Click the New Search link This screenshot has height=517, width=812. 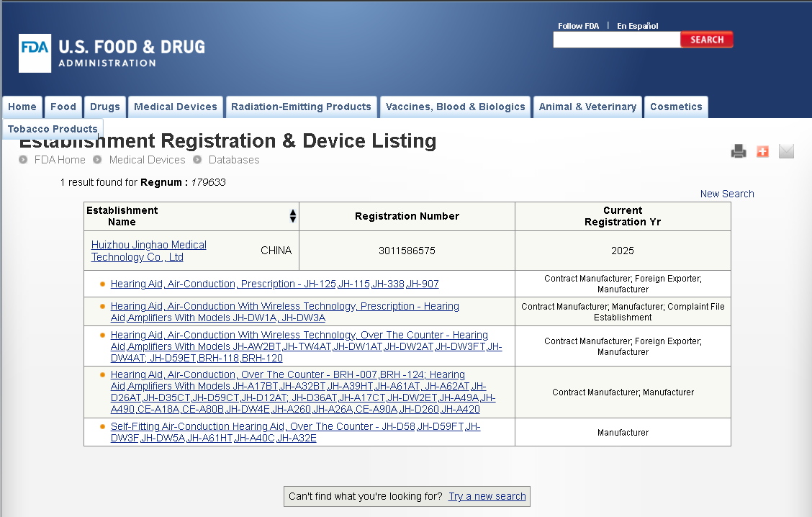pos(726,194)
